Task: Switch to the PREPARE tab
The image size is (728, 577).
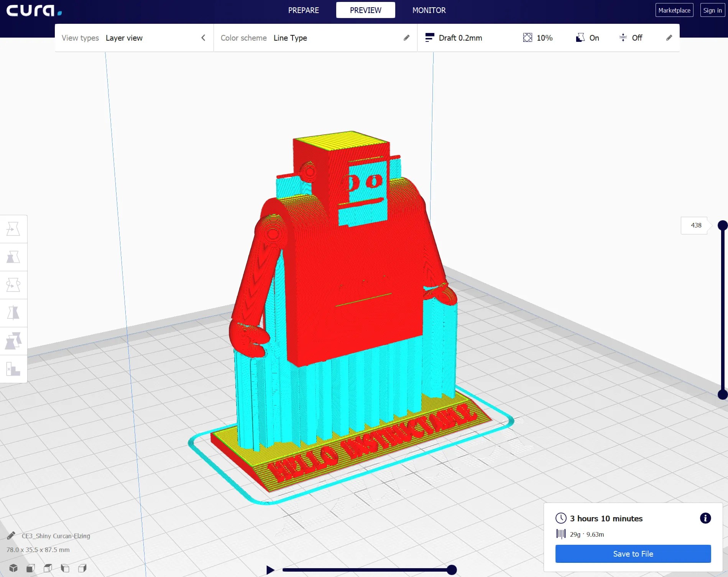Action: click(x=303, y=10)
